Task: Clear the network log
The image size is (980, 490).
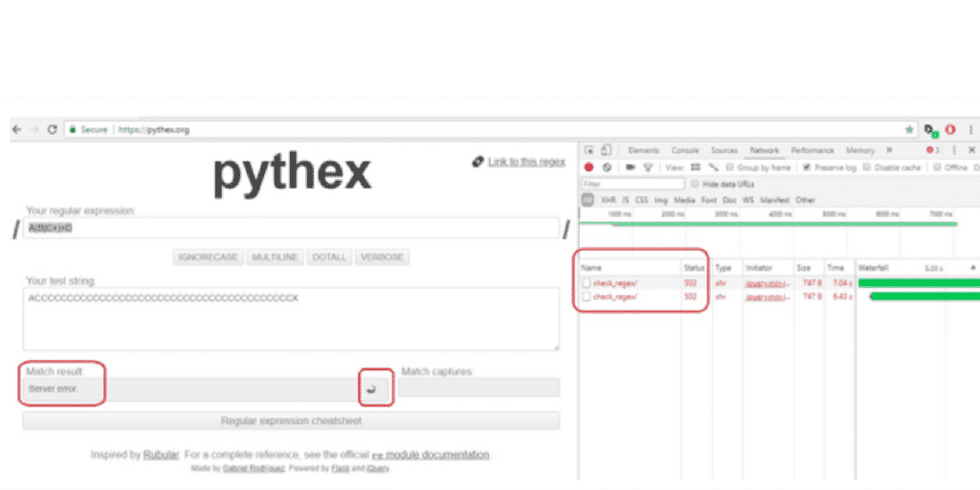Action: tap(607, 167)
